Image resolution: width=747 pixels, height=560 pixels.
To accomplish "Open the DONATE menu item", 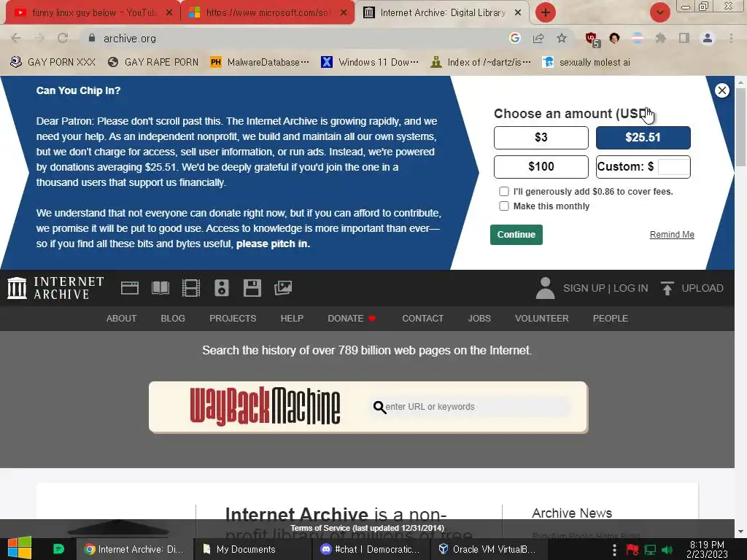I will tap(352, 318).
